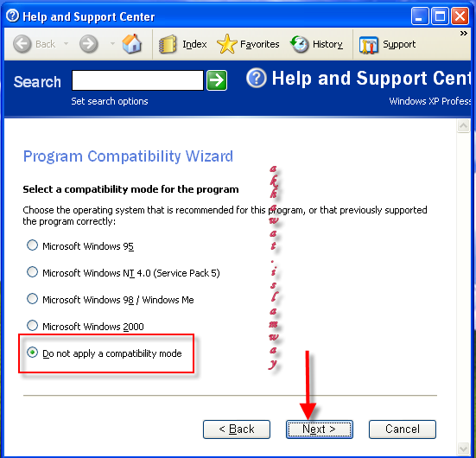Click the Support tools icon
This screenshot has height=458, width=476.
coord(368,45)
